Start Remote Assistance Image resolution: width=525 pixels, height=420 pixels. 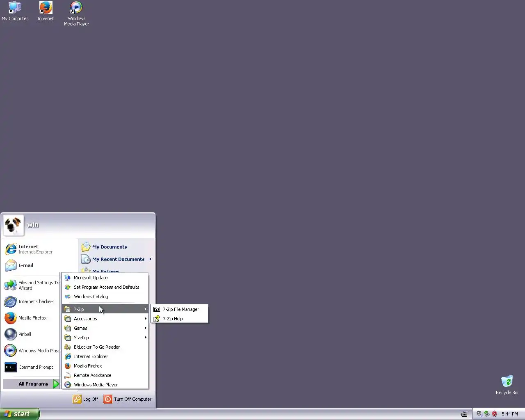[x=105, y=375]
